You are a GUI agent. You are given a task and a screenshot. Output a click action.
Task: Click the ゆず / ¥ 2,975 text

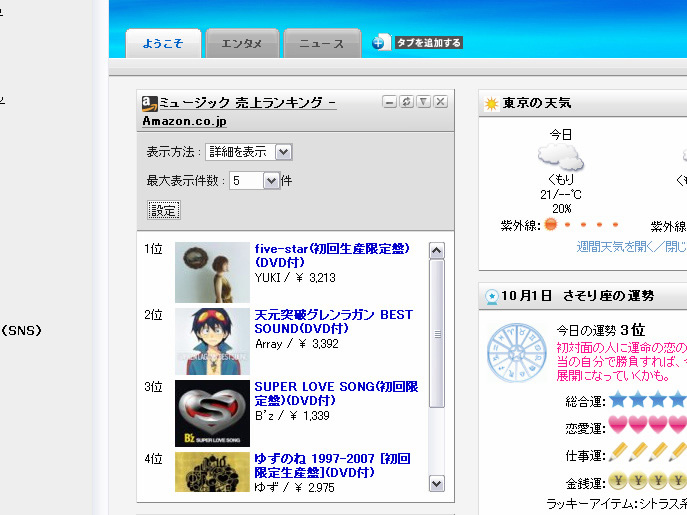click(x=294, y=487)
